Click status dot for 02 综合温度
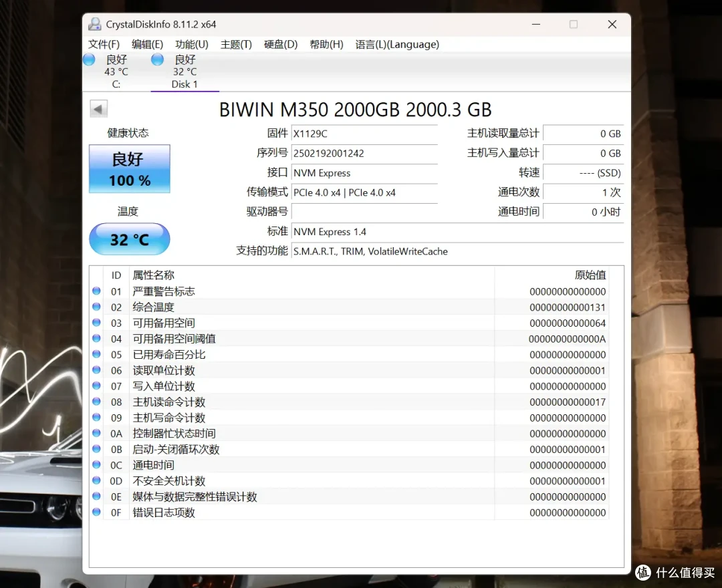This screenshot has height=588, width=722. [96, 307]
